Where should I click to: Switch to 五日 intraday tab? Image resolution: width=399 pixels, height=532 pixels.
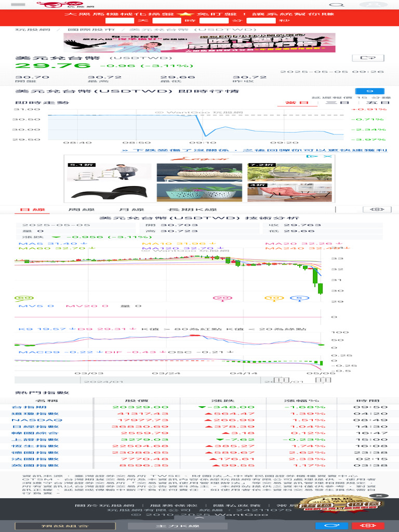coord(377,102)
